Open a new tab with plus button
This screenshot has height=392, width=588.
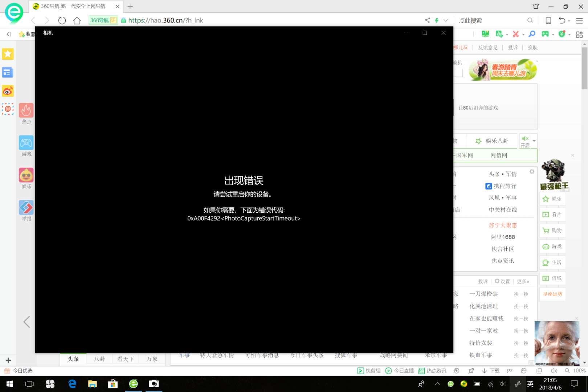click(x=130, y=6)
